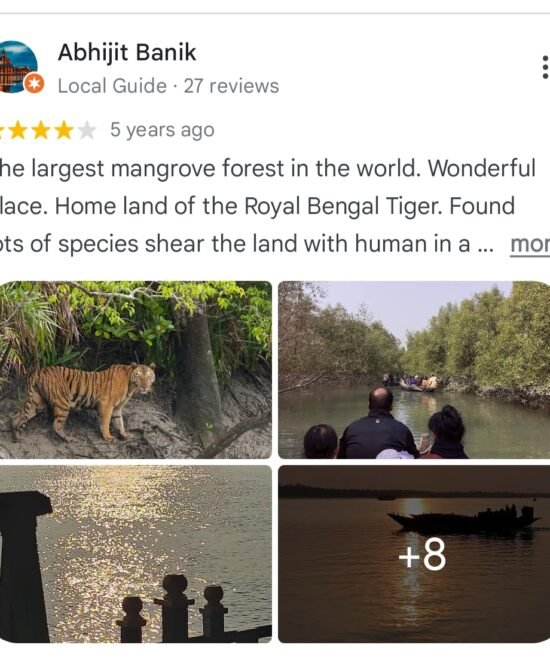The width and height of the screenshot is (550, 660).
Task: Tap the review's first line about mangrove forest
Action: coord(268,168)
